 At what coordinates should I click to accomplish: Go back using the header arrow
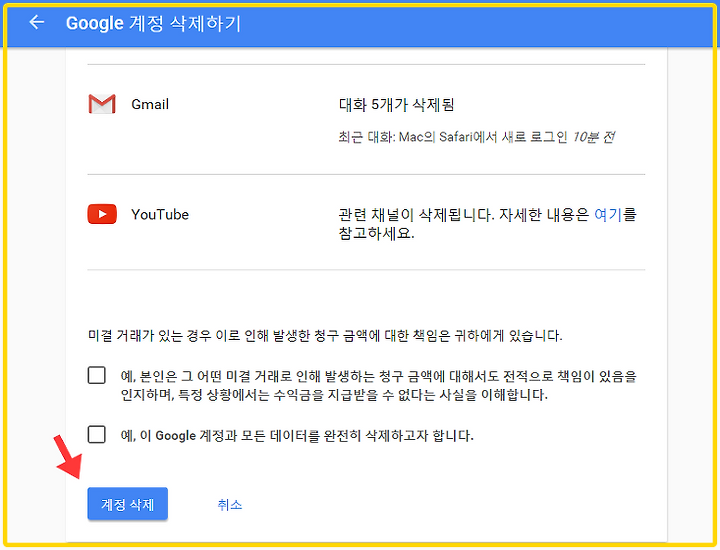pyautogui.click(x=37, y=22)
